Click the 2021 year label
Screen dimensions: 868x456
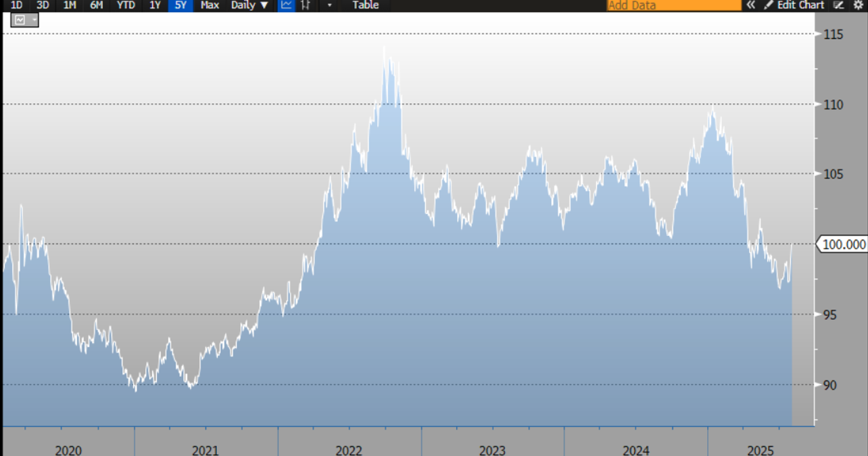pos(206,450)
